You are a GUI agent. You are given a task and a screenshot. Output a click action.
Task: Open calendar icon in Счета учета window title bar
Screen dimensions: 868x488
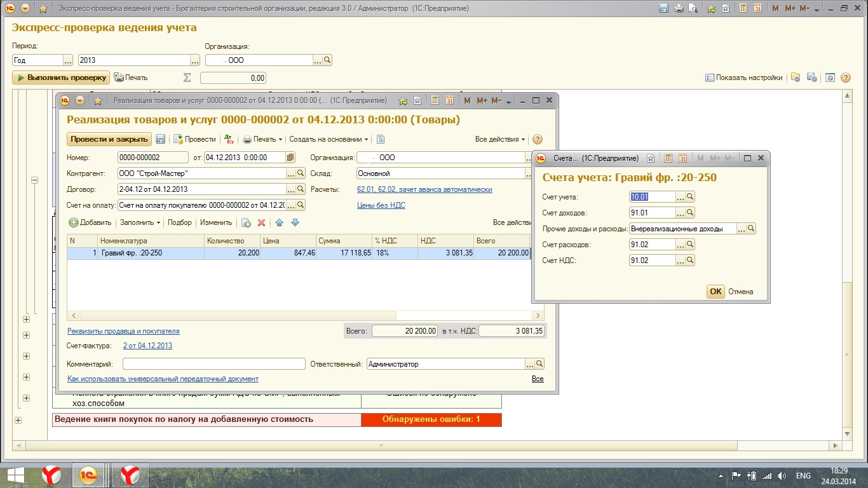point(683,158)
